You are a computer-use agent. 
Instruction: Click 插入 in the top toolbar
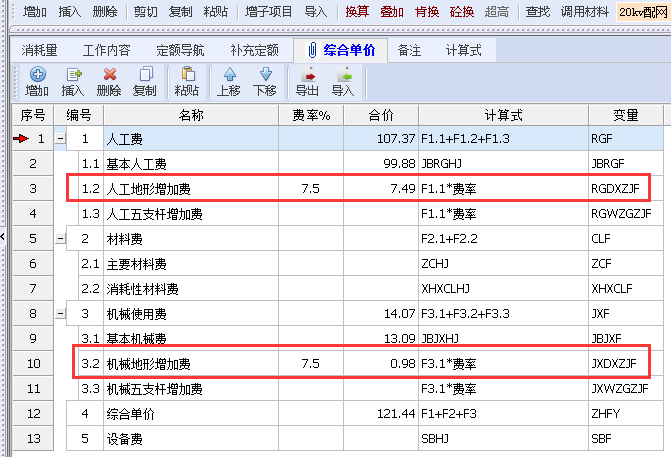tap(70, 12)
